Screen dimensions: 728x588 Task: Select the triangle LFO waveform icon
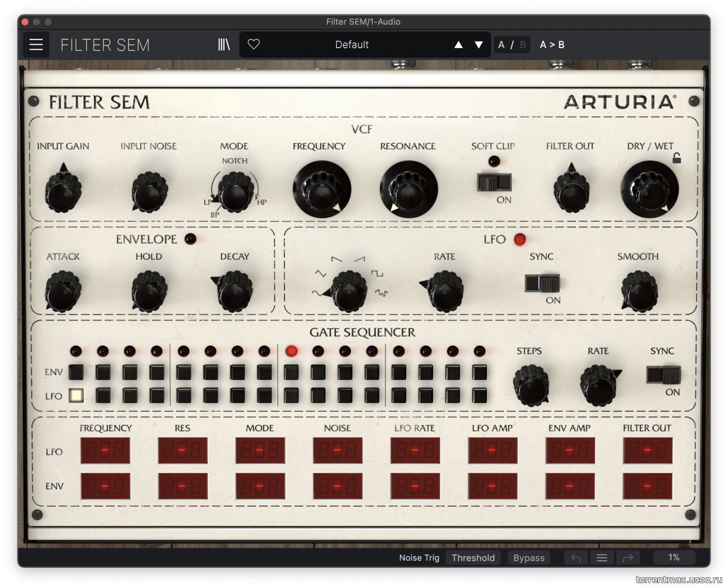coord(320,274)
